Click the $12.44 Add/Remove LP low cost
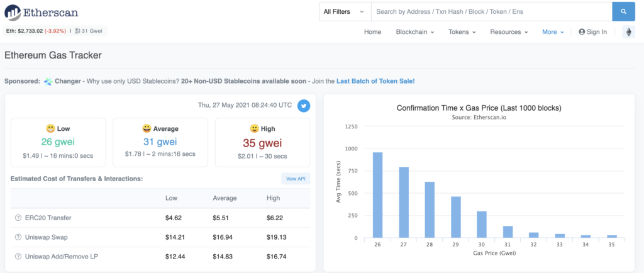Viewport: 644px width, 273px height. click(x=175, y=257)
